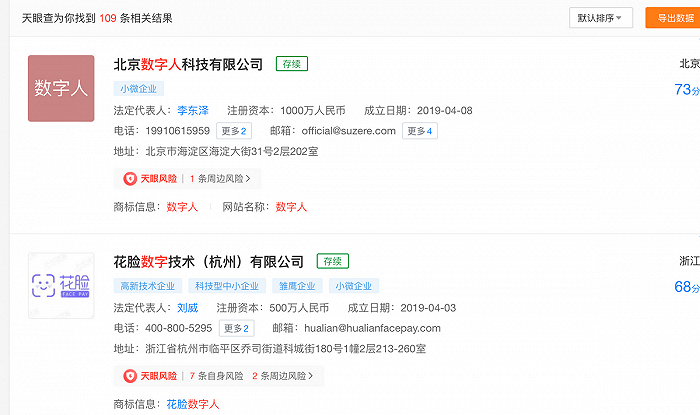The image size is (700, 415).
Task: Show 更多4 emails for 北京数字人科技
Action: (420, 131)
